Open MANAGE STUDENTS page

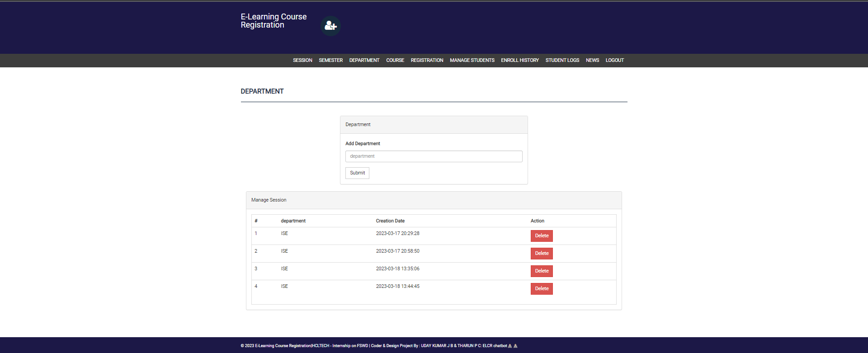(x=472, y=60)
